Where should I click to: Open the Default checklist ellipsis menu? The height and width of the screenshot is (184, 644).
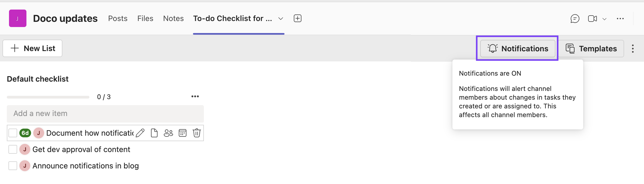pos(195,96)
